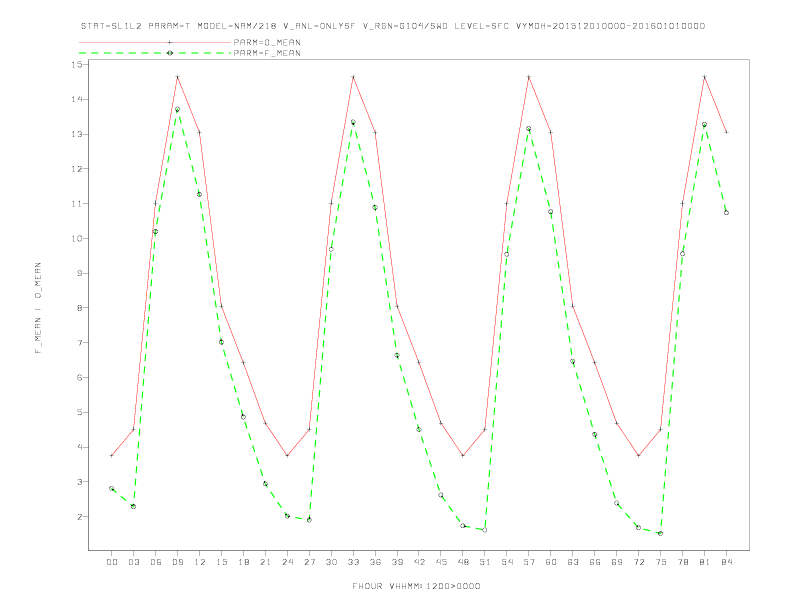
Task: Select x-axis tick label 63
Action: tap(573, 562)
